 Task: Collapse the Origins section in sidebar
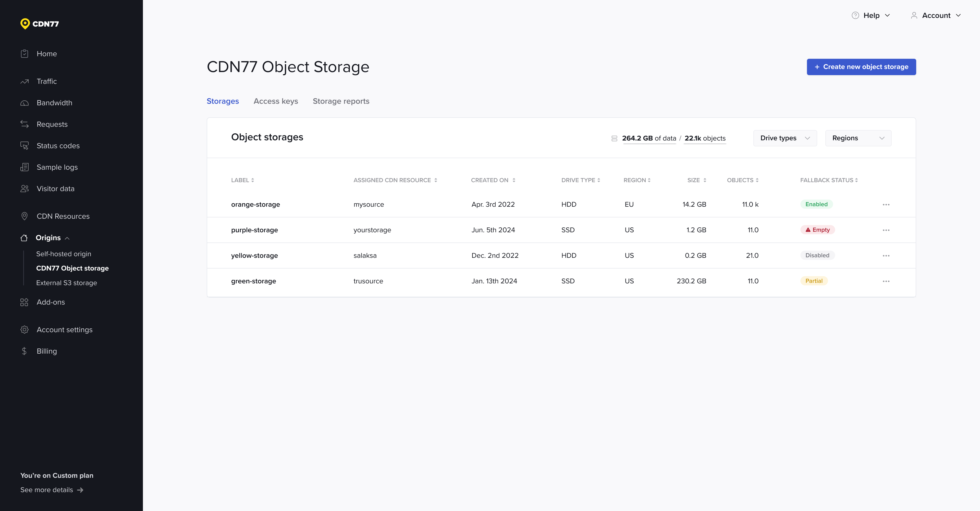(x=68, y=238)
